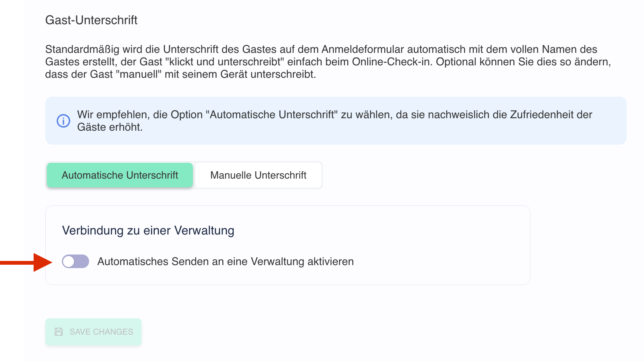This screenshot has width=644, height=361.
Task: Click the purple track of the toggle switch
Action: coord(82,261)
